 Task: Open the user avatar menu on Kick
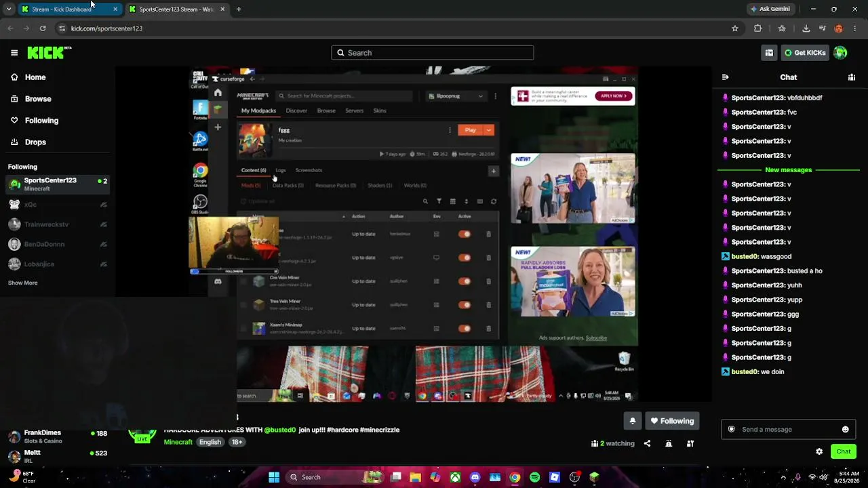(x=840, y=53)
